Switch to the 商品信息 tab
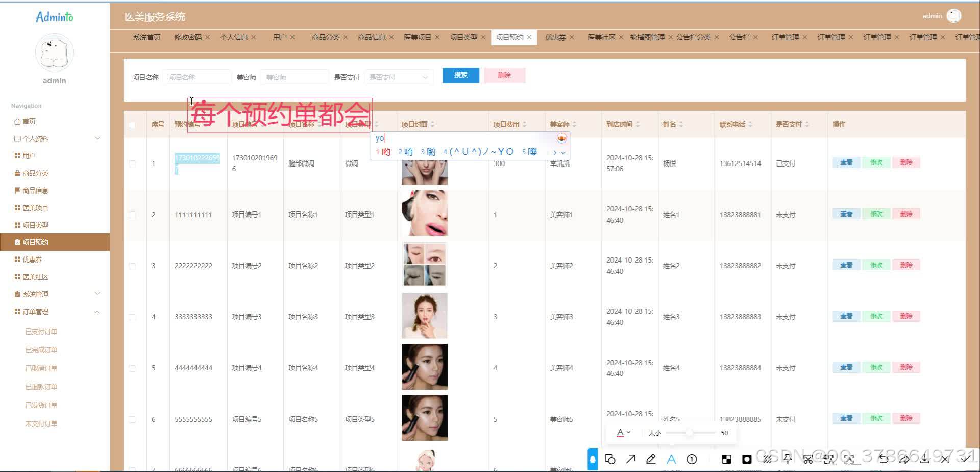The width and height of the screenshot is (980, 472). pyautogui.click(x=371, y=37)
